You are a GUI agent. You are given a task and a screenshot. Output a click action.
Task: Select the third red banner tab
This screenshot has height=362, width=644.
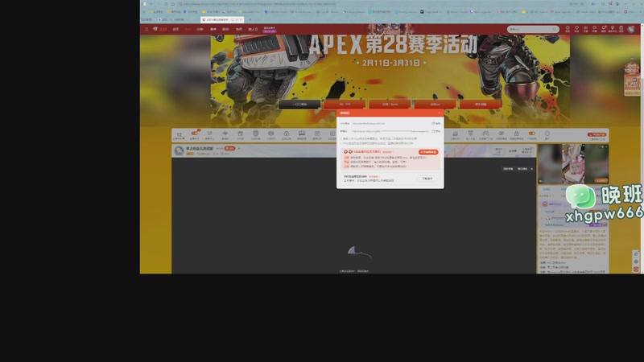[436, 105]
